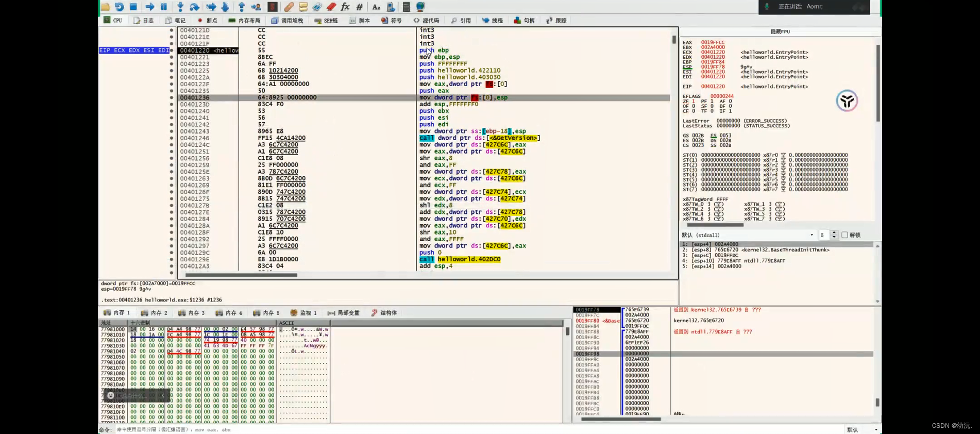This screenshot has width=980, height=434.
Task: Select the 内存 5 dump tab
Action: (x=266, y=312)
